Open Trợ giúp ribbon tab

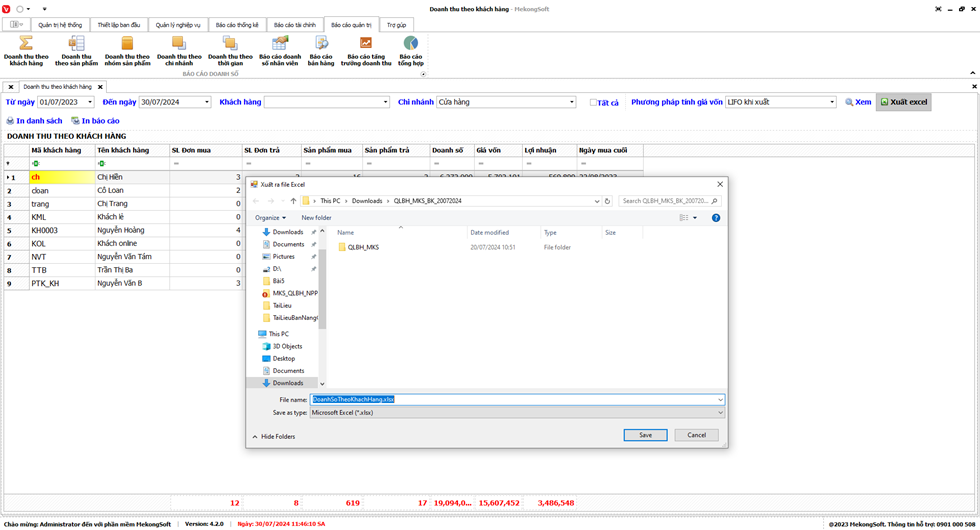pos(396,25)
